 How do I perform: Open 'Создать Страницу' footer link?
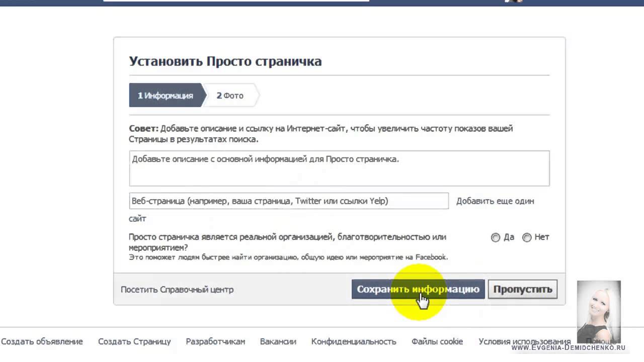click(x=134, y=341)
